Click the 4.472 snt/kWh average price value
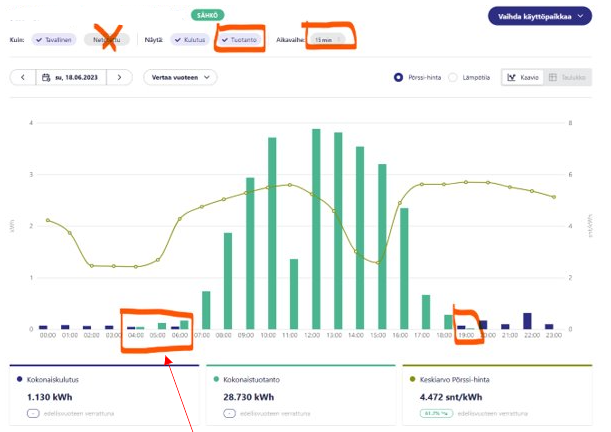 coord(451,397)
